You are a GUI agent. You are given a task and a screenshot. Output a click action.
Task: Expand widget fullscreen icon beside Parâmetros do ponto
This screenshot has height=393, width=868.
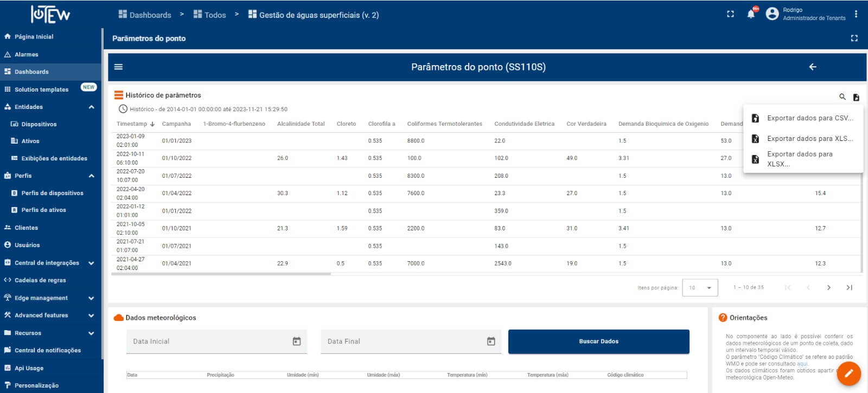click(854, 38)
